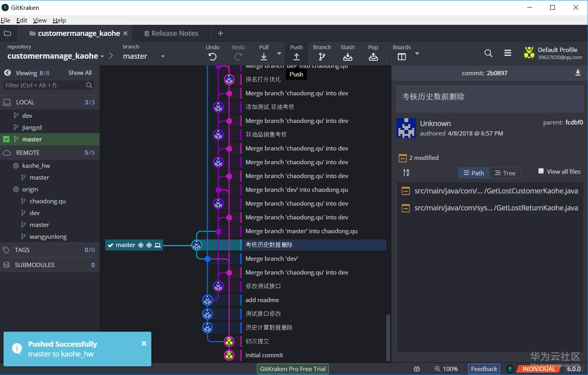Select the commit 'Merge branch 'master' into chaodong.qu'
The width and height of the screenshot is (588, 375).
(301, 231)
